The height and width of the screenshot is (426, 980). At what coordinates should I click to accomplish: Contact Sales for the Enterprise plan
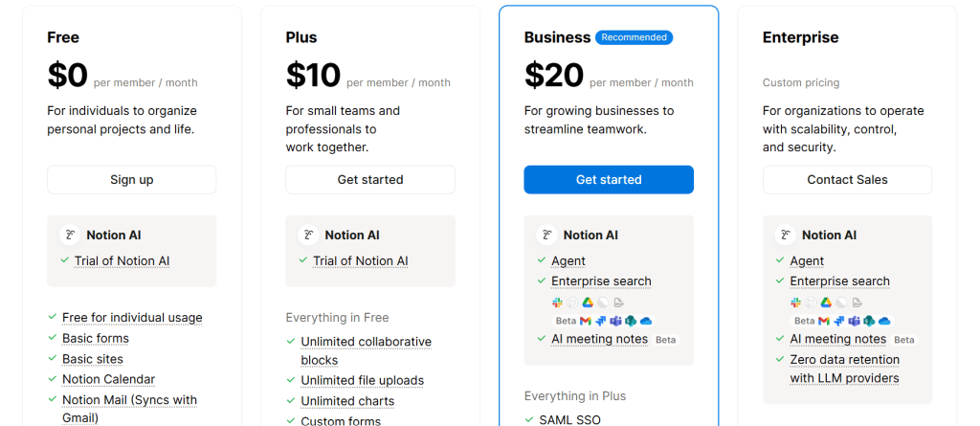(x=847, y=180)
